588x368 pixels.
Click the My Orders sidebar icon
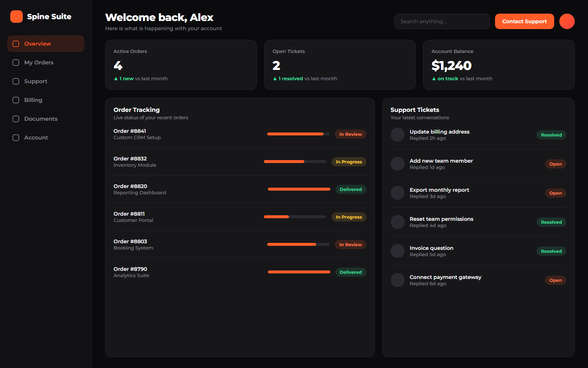click(16, 63)
